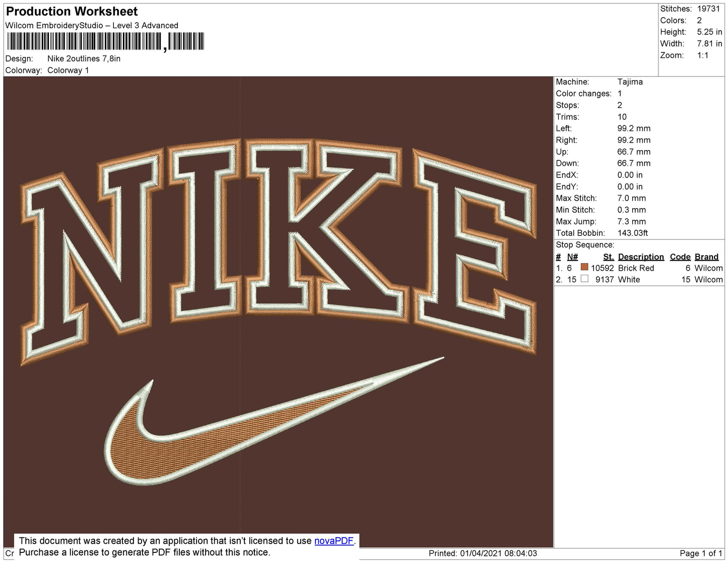The image size is (728, 563).
Task: Click the 'Production Worksheet' title
Action: [72, 11]
